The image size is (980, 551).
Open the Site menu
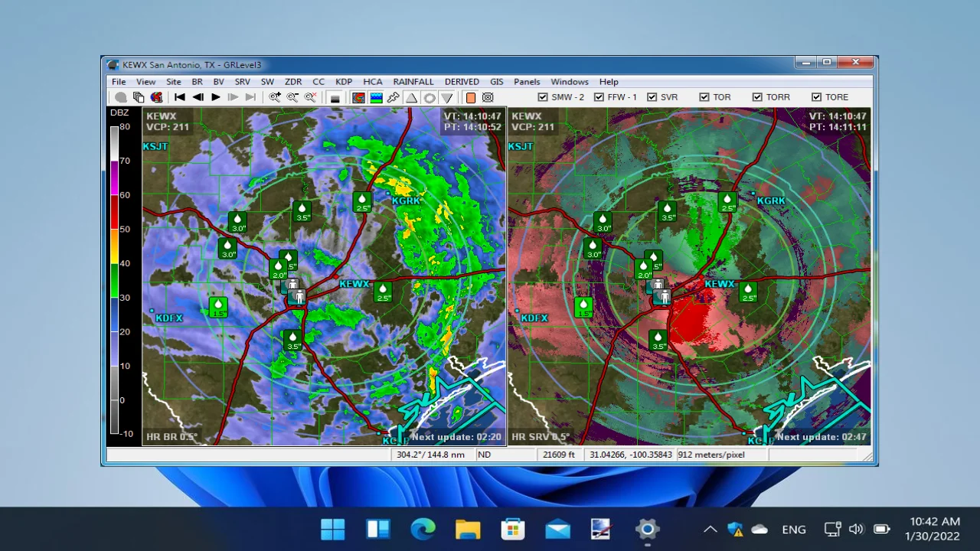(174, 81)
